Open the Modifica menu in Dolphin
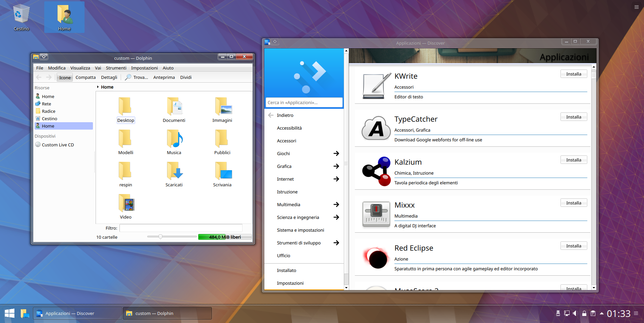Image resolution: width=644 pixels, height=323 pixels. (x=57, y=68)
